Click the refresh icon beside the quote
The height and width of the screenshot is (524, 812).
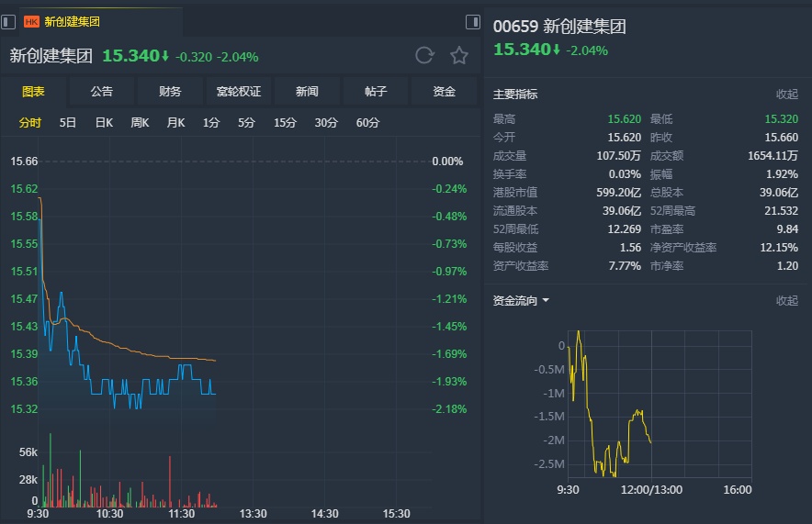click(424, 55)
